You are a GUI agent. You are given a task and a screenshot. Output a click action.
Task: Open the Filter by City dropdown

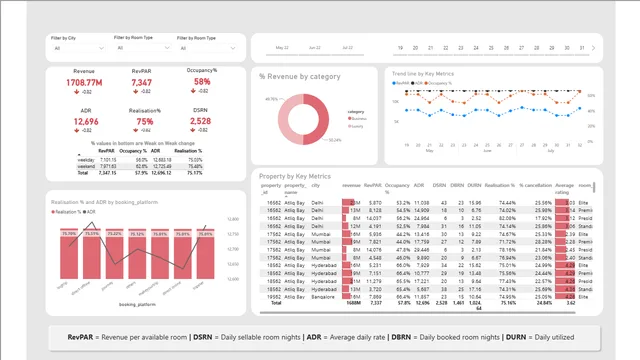click(x=79, y=48)
